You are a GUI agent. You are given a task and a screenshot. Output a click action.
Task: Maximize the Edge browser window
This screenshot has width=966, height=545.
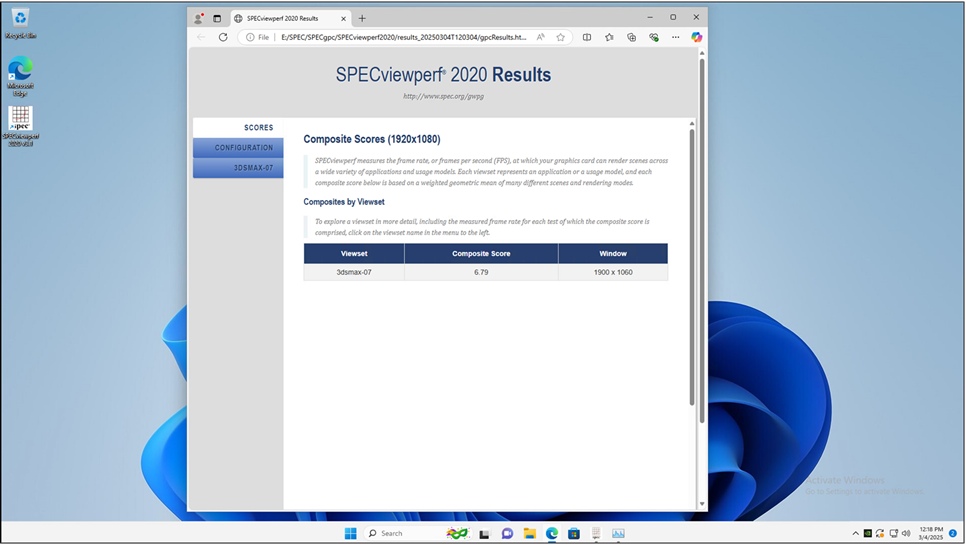(x=673, y=17)
